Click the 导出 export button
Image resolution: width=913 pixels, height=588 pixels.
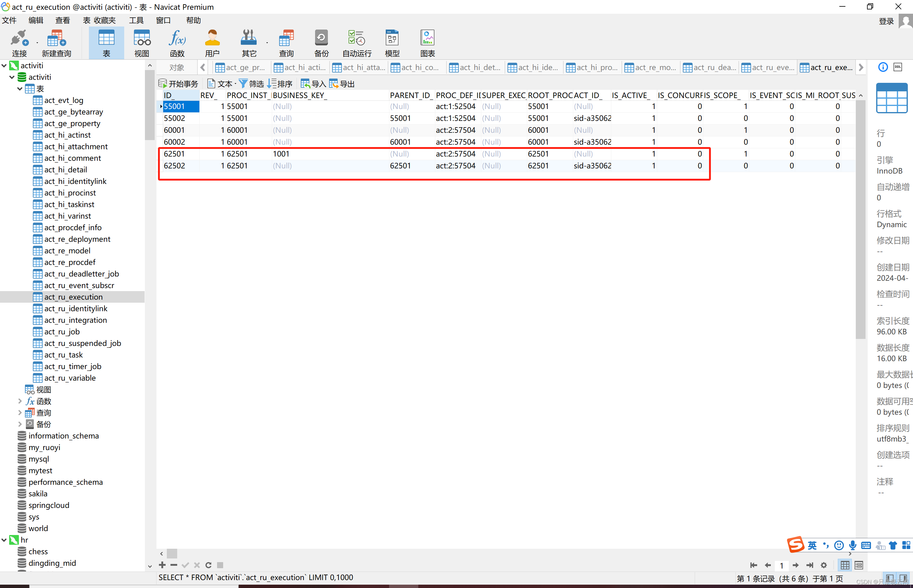pyautogui.click(x=342, y=84)
